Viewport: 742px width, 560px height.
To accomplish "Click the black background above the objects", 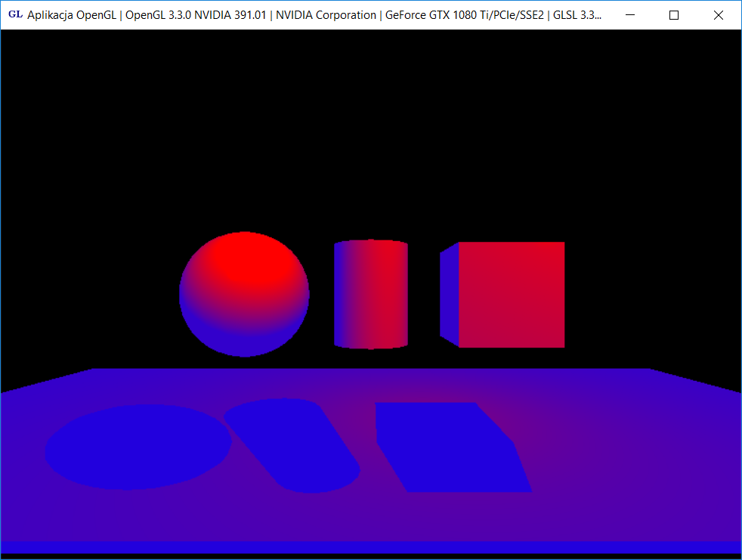I will click(x=370, y=128).
